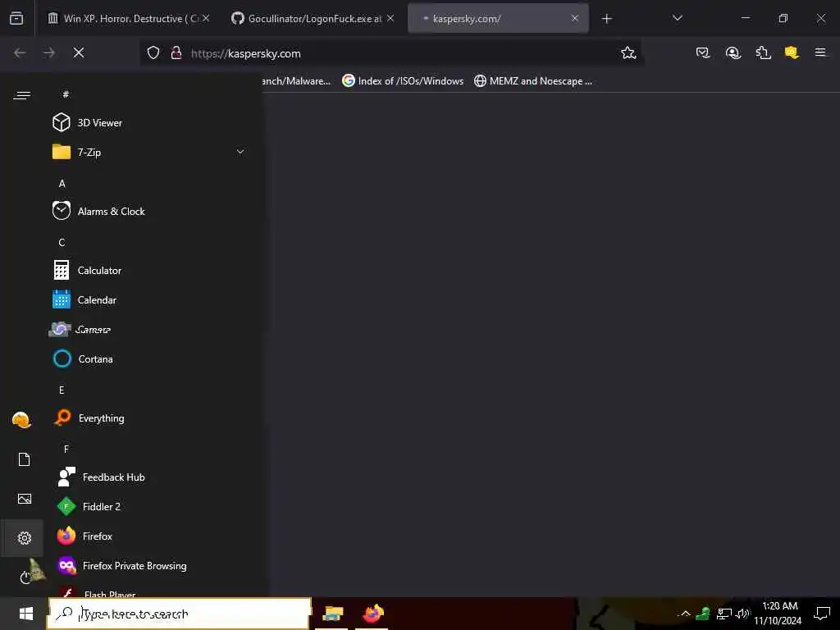Open the Pocket save button

(x=703, y=52)
